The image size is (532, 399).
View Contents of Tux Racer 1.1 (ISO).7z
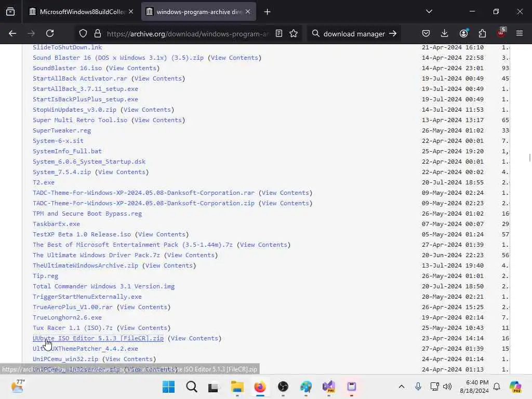pos(143,328)
